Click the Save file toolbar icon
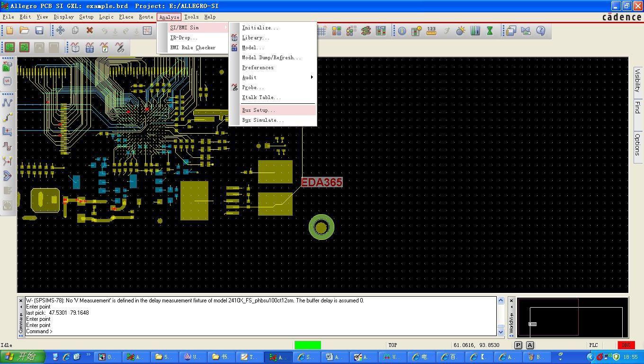 (39, 31)
